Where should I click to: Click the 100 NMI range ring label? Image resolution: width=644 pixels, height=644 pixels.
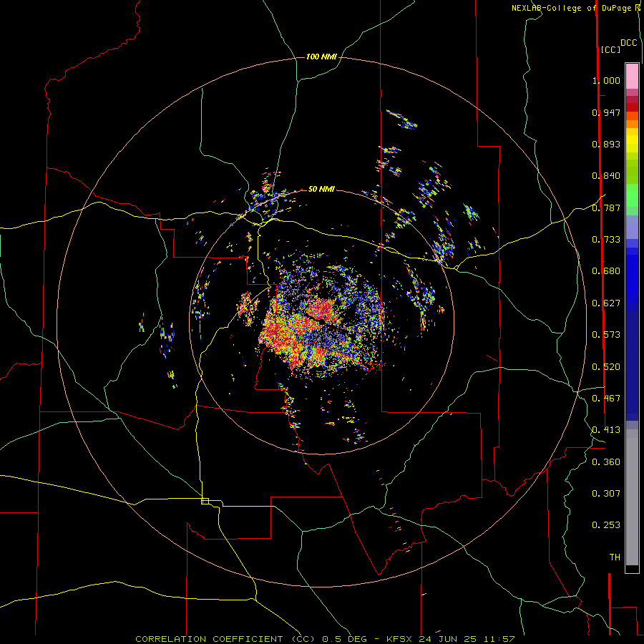coord(321,57)
